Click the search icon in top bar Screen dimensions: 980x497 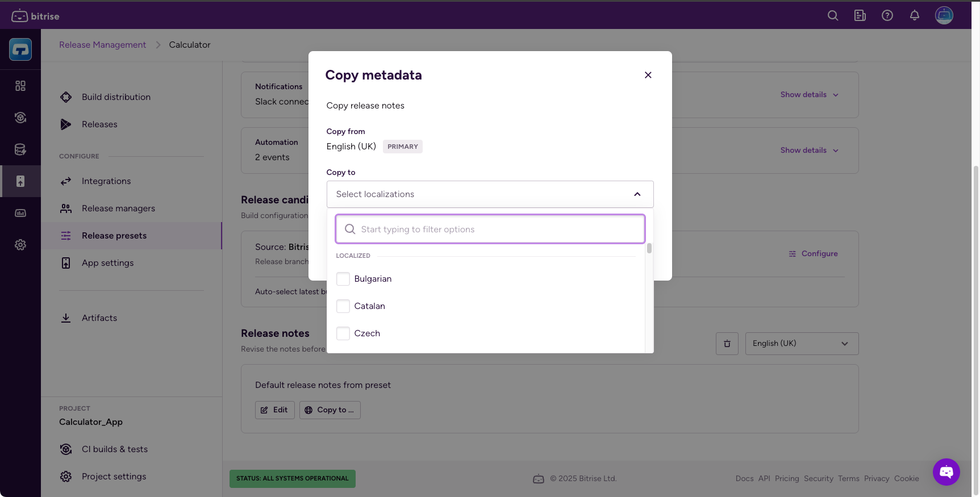(x=833, y=16)
